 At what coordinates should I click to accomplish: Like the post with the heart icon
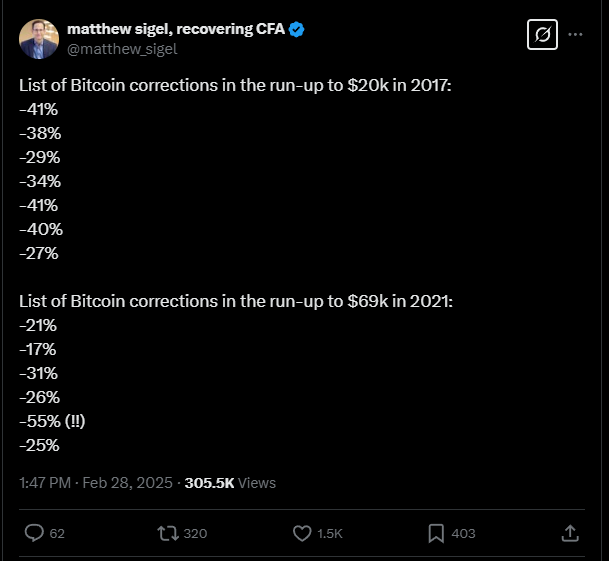point(302,533)
